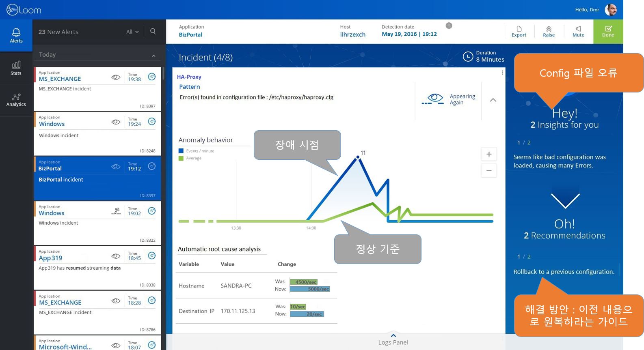Click the chart peak point labeled 11
The image size is (644, 350).
358,157
